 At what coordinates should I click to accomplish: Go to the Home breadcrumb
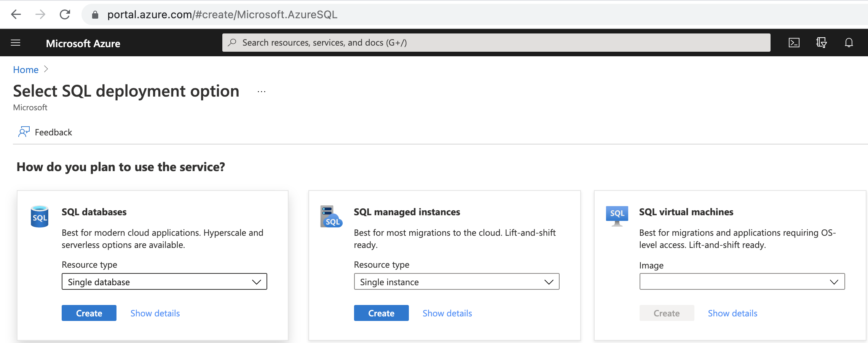pos(26,70)
